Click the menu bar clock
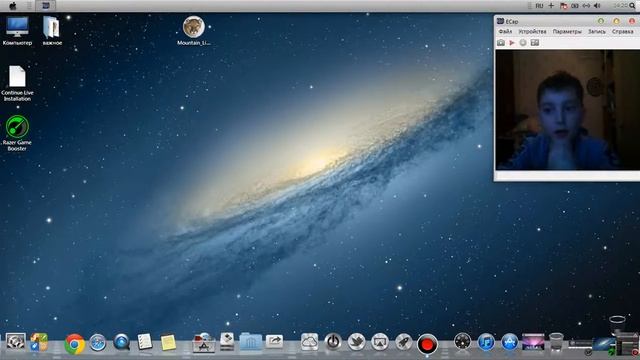640x360 pixels. tap(620, 6)
